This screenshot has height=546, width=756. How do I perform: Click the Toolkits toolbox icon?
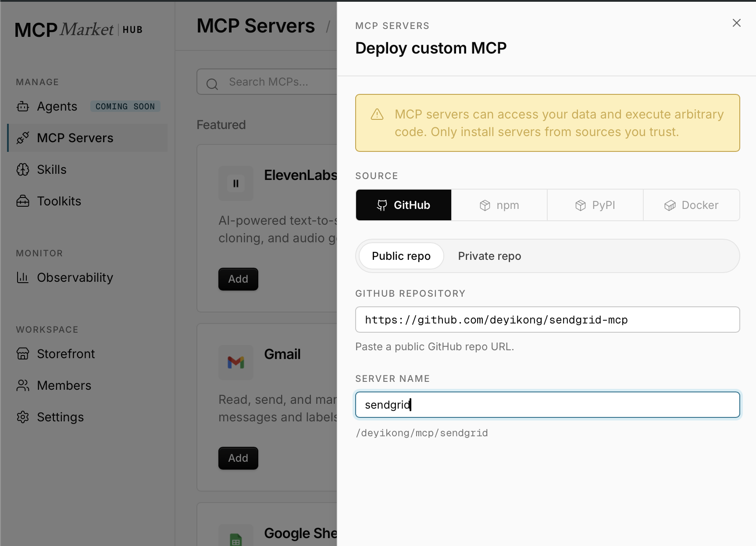[x=23, y=201]
